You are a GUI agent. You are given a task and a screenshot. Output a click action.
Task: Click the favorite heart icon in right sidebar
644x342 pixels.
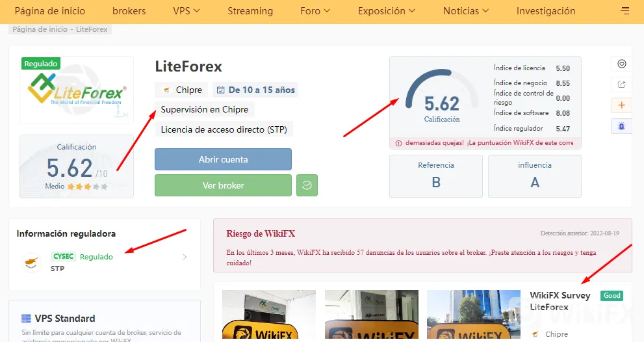tap(622, 64)
